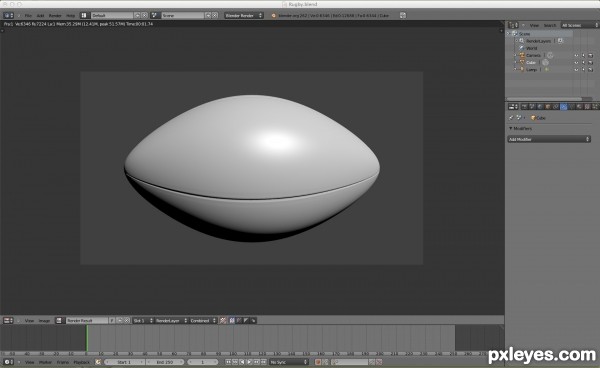This screenshot has height=368, width=600.
Task: Select the Lamp object in Outliner
Action: 531,70
